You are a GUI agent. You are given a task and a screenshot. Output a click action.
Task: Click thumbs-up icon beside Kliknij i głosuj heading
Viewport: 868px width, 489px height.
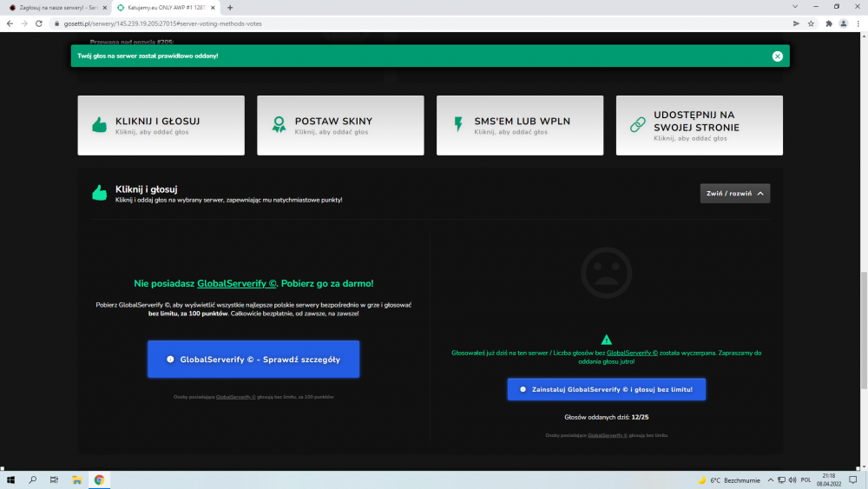100,193
